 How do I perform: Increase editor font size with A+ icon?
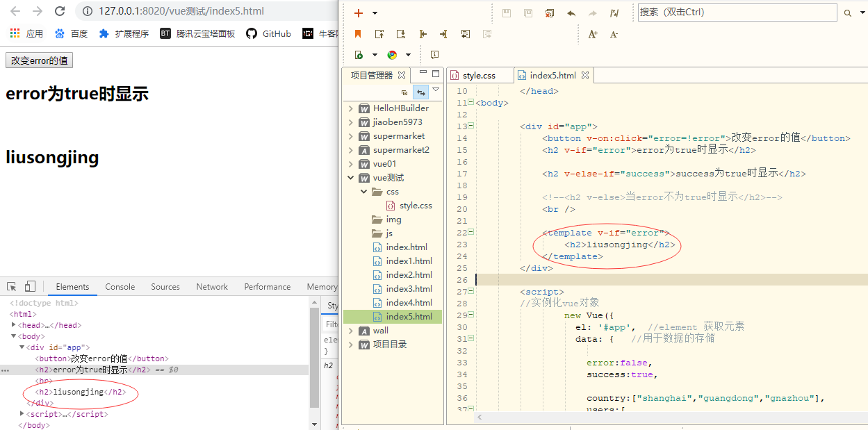(x=593, y=34)
